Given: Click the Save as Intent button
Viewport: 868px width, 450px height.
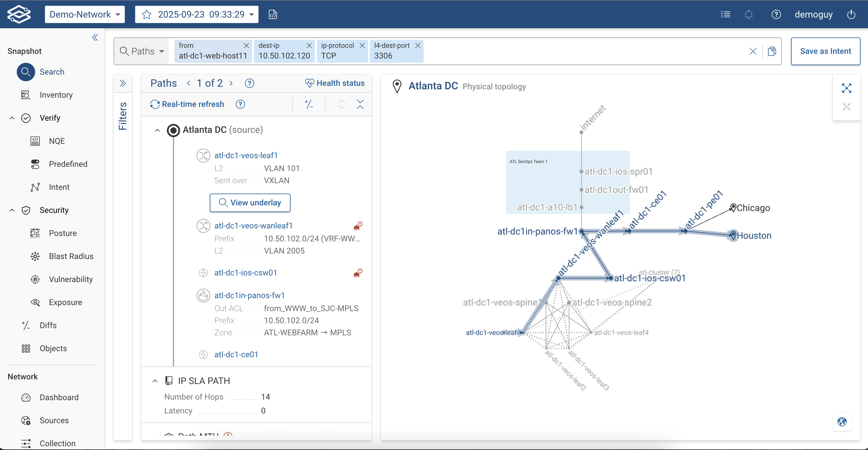Looking at the screenshot, I should (826, 51).
